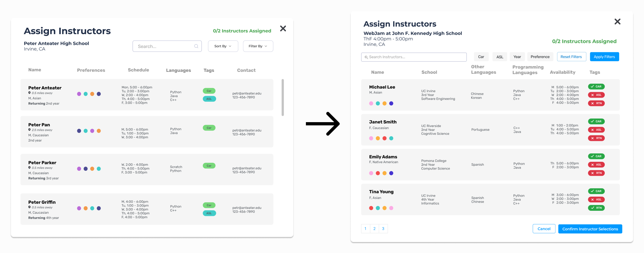Select the Janet Smith instructor name
The width and height of the screenshot is (644, 253).
click(x=383, y=122)
